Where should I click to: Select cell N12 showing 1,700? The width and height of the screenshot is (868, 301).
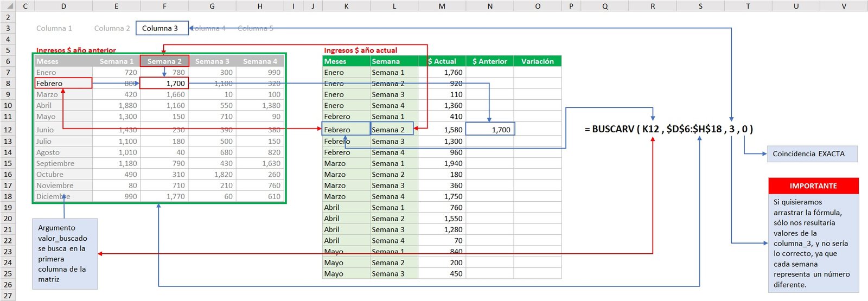490,130
